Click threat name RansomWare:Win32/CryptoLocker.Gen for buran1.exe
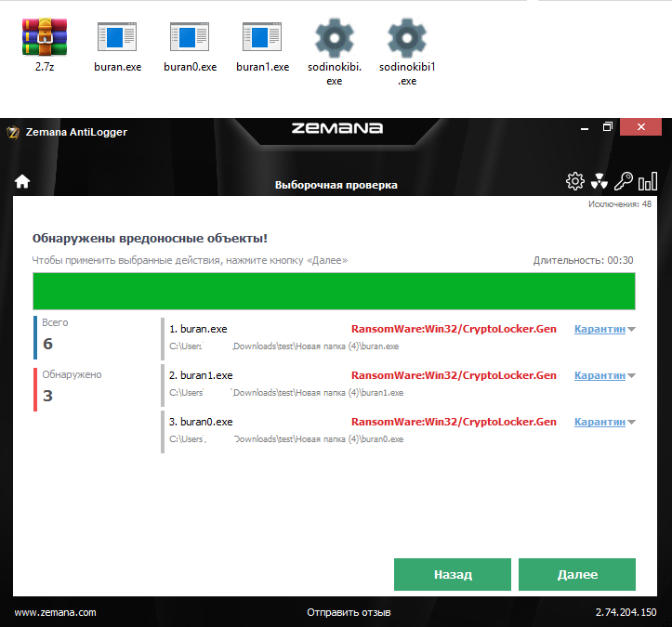 pyautogui.click(x=454, y=375)
